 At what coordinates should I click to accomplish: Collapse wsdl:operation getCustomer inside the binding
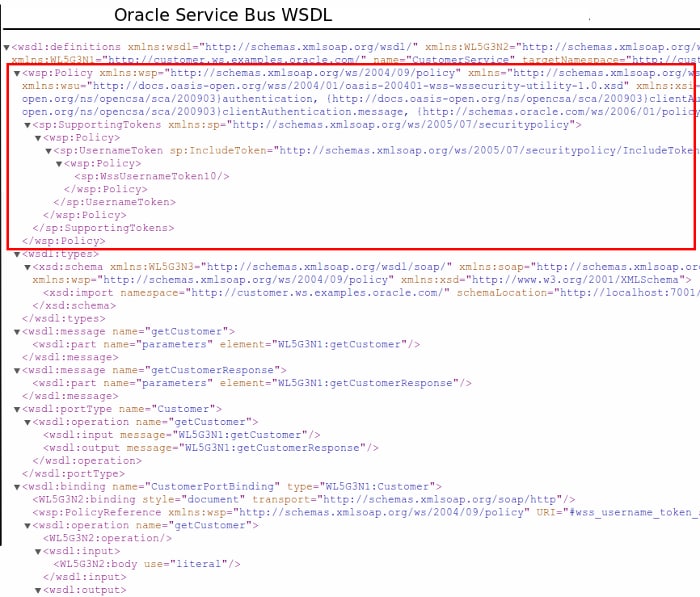click(x=28, y=526)
